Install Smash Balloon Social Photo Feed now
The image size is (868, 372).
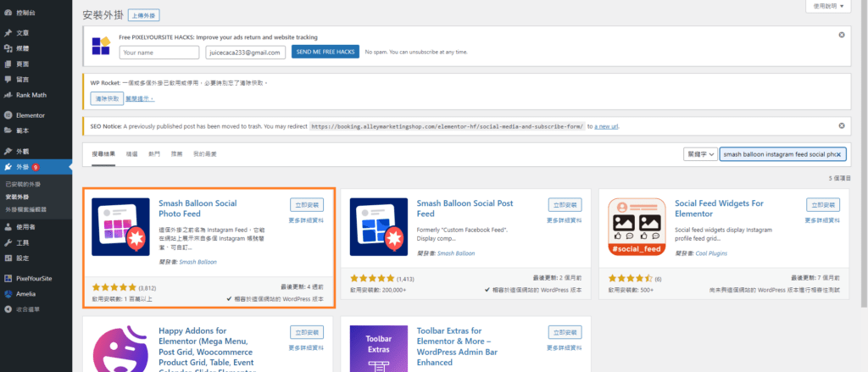click(306, 204)
